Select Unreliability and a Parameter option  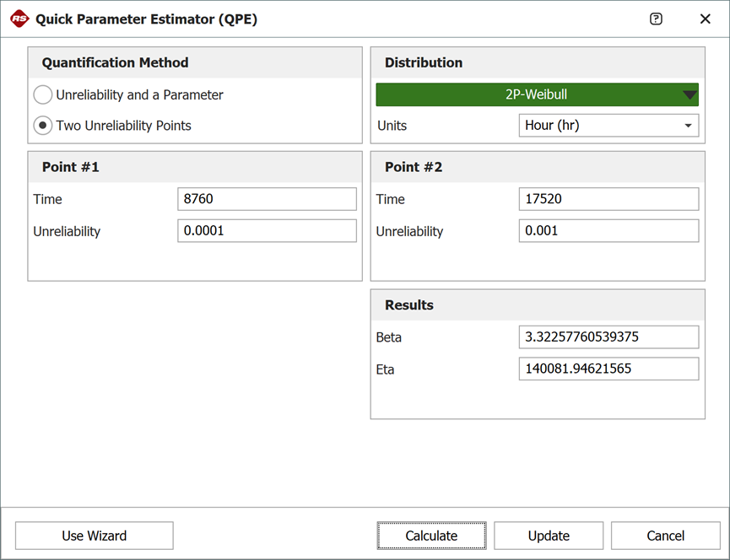[43, 95]
